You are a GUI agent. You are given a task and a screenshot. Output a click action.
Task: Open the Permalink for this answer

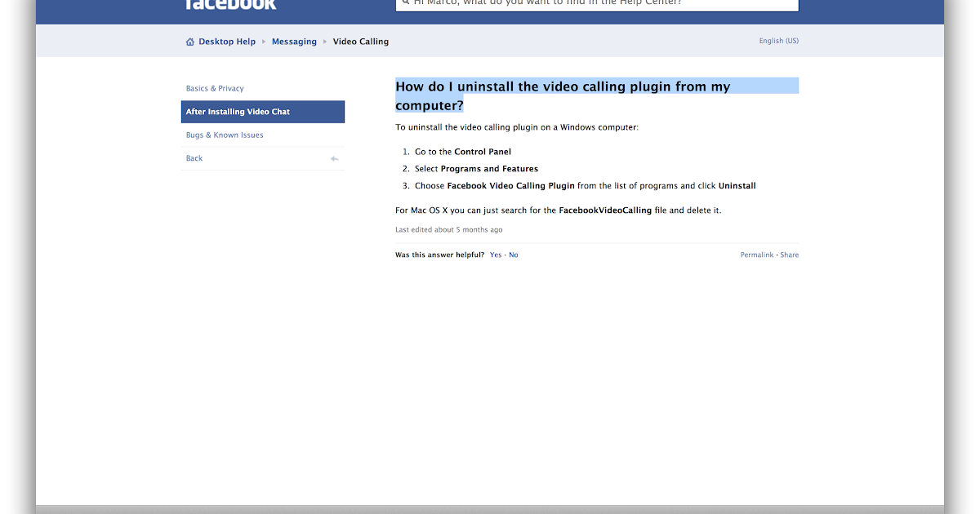(x=757, y=255)
